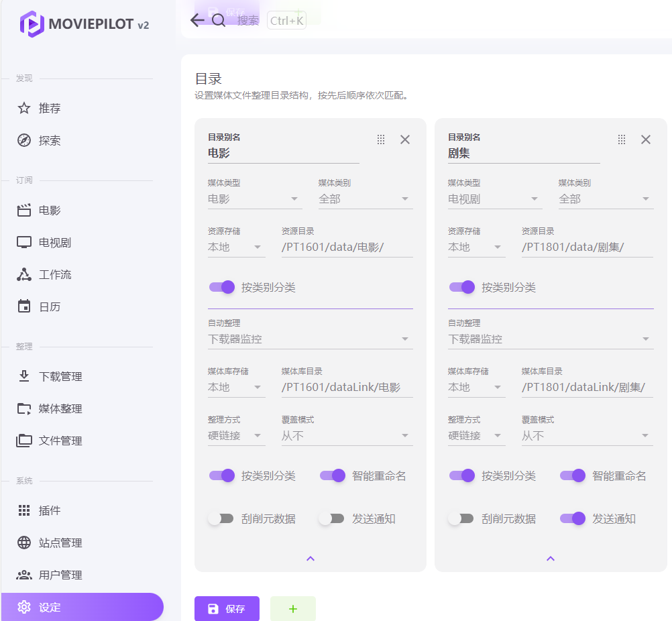The image size is (672, 621).
Task: Open 自动整理 dropdown on 电影 card
Action: click(310, 339)
